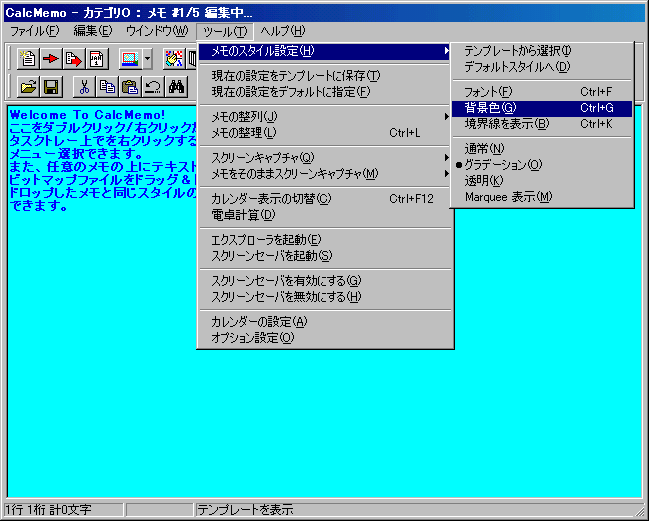Screen dimensions: 649x521
Task: Select メモの整理(L) menu entry
Action: (325, 133)
